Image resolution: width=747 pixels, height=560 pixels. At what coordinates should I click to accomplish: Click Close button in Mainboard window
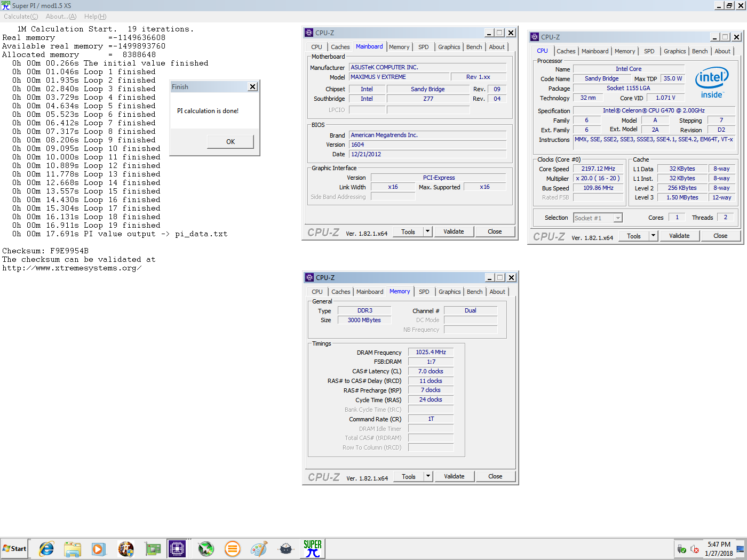click(x=495, y=231)
